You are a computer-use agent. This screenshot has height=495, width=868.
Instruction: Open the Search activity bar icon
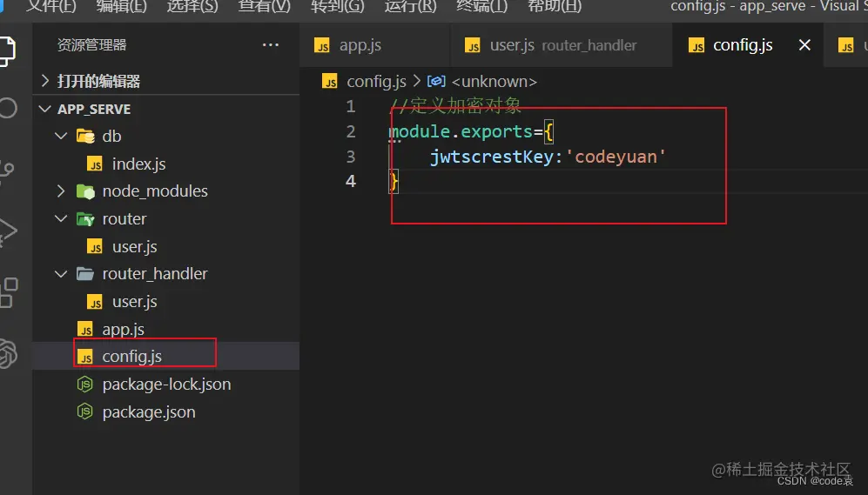click(8, 108)
